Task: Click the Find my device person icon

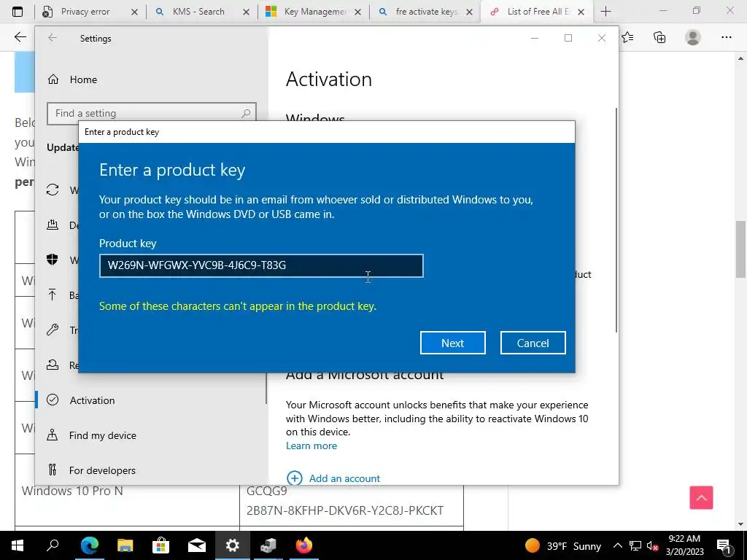Action: pyautogui.click(x=53, y=435)
